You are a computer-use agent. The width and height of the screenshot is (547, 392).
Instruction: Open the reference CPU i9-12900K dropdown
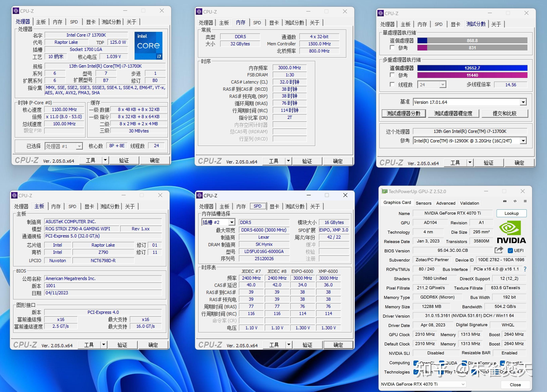[x=469, y=141]
